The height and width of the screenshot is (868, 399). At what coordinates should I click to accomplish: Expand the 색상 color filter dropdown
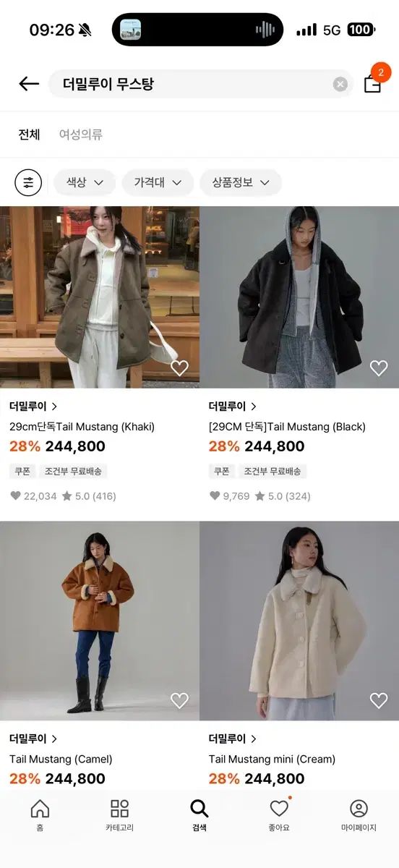click(x=85, y=182)
